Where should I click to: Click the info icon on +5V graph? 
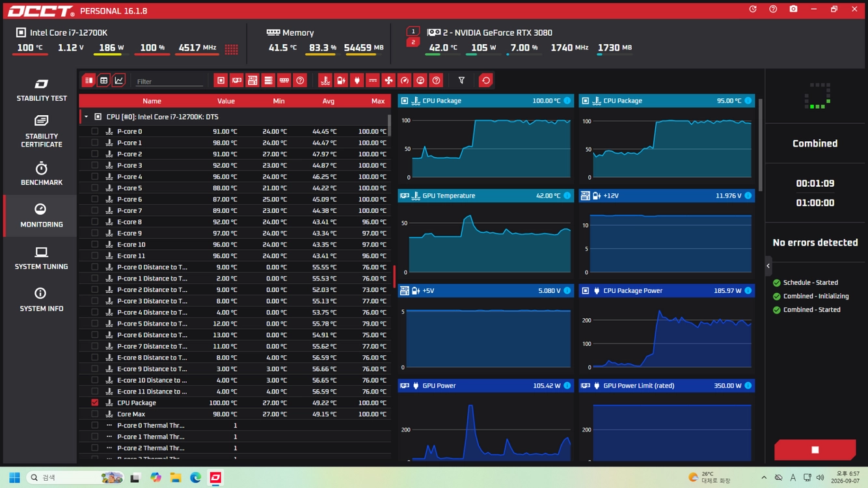point(567,291)
